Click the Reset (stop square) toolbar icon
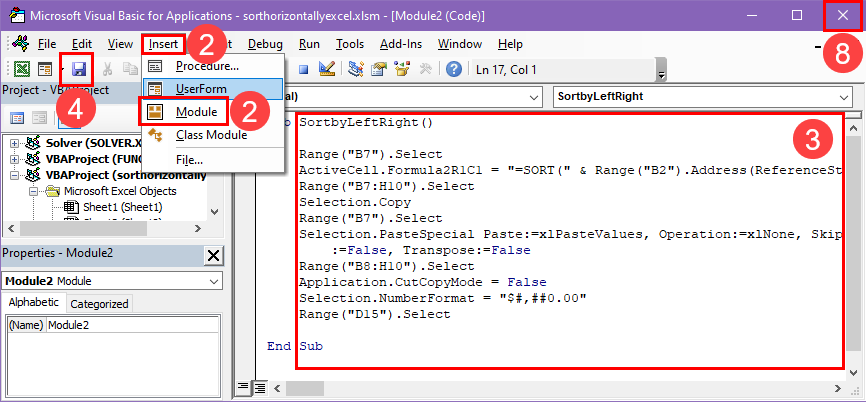Screen dimensions: 866x402 tap(303, 70)
